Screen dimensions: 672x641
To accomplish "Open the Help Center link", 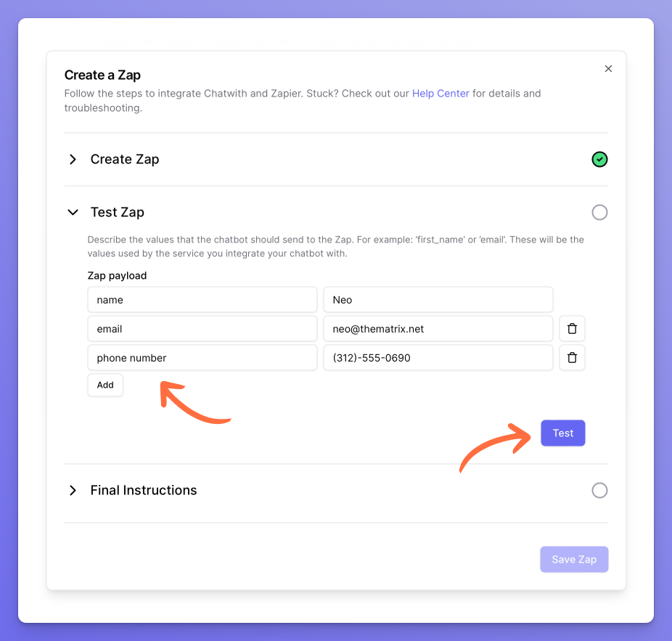I will pyautogui.click(x=441, y=94).
